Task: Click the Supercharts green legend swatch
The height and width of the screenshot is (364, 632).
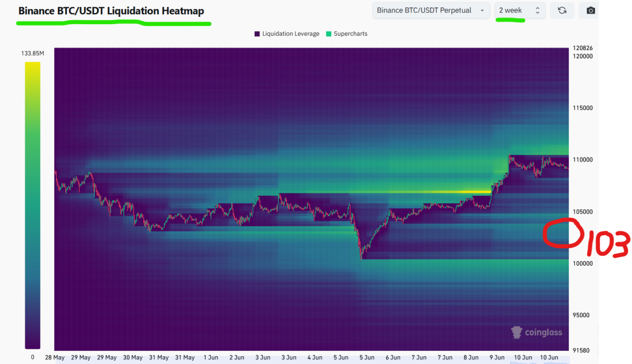Action: [x=329, y=34]
